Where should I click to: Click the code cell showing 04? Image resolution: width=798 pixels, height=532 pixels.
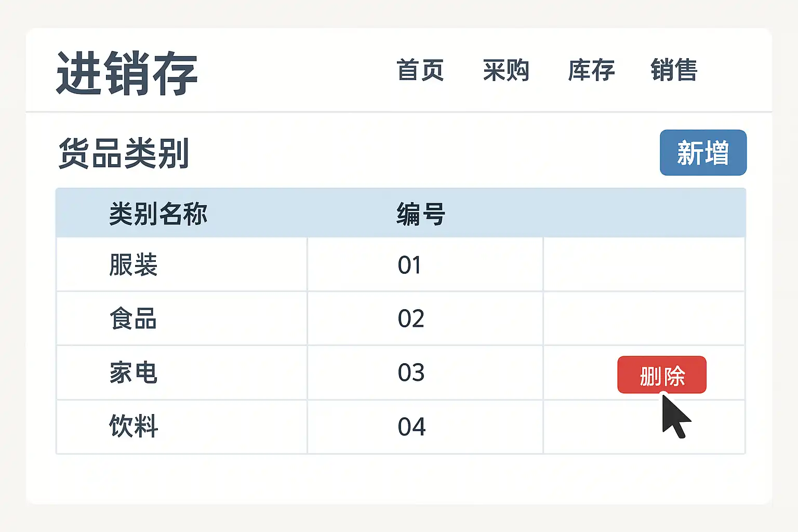411,427
